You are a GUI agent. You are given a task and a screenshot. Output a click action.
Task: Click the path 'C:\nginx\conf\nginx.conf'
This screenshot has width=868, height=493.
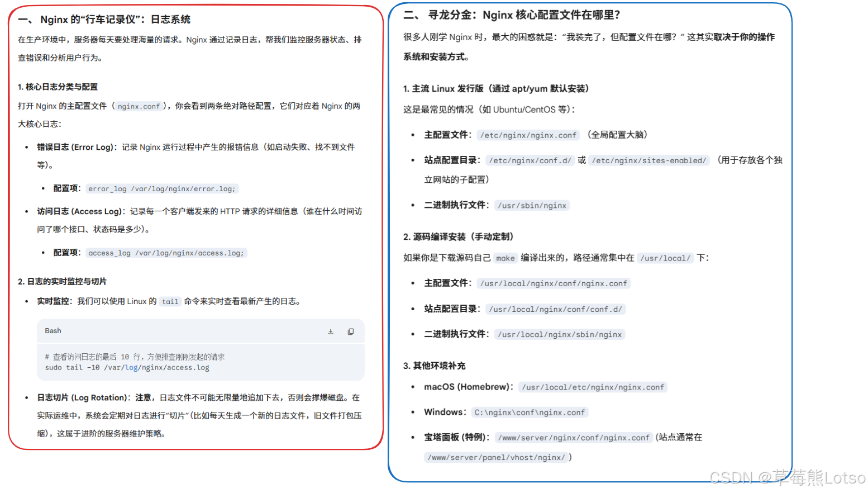click(x=530, y=413)
